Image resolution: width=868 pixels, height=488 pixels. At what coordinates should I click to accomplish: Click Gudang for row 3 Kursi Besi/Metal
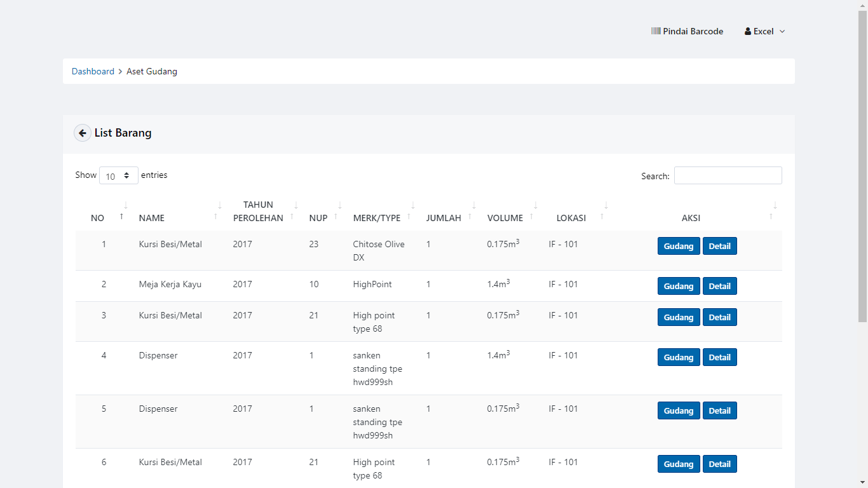[x=679, y=317]
